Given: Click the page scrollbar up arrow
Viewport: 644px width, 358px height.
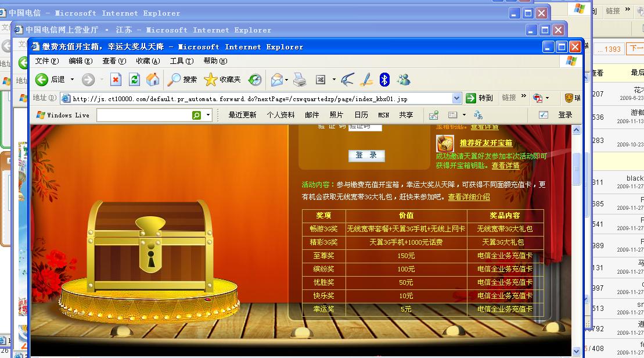Looking at the screenshot, I should [x=576, y=130].
